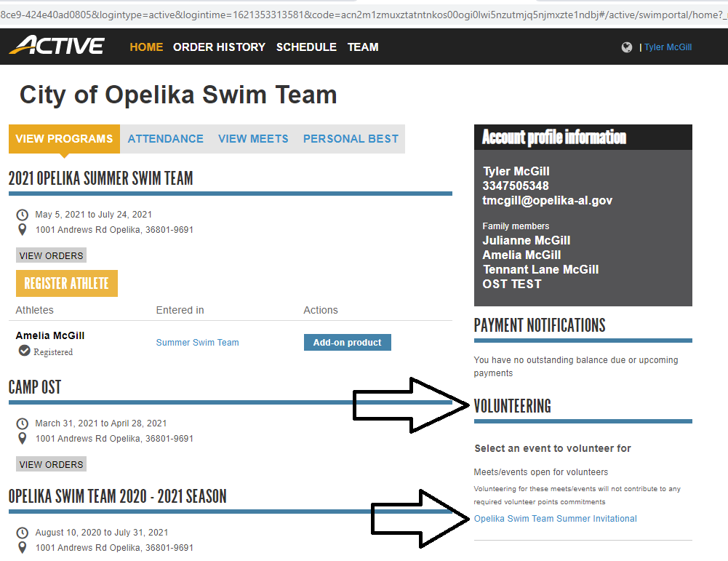Click clock icon beside May 5, 2021 dates
Image resolution: width=728 pixels, height=561 pixels.
click(x=22, y=215)
